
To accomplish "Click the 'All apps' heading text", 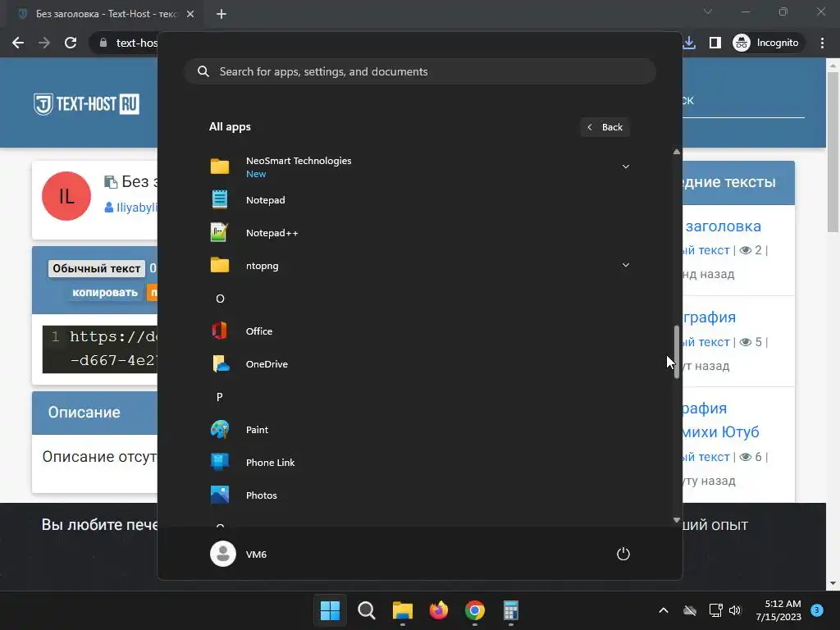I will (x=230, y=127).
